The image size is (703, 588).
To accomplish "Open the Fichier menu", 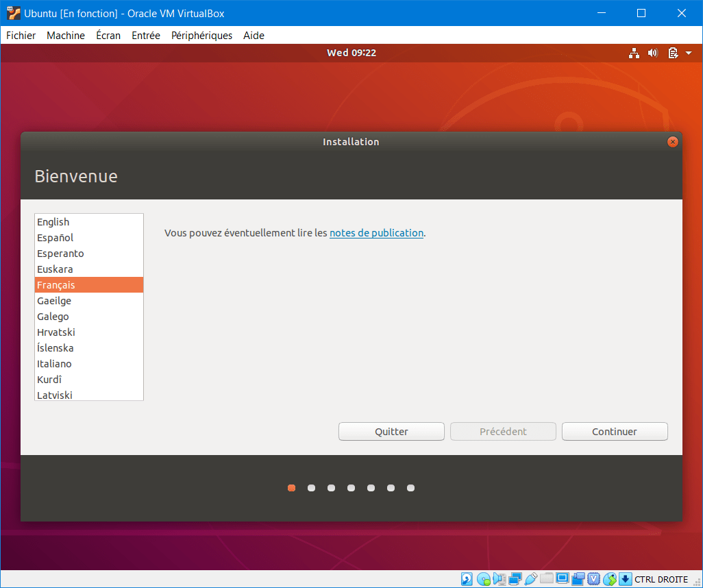I will 21,36.
